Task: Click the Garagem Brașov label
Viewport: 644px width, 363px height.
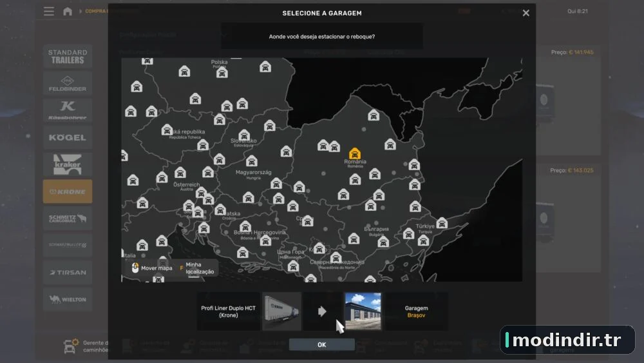Action: pyautogui.click(x=416, y=311)
